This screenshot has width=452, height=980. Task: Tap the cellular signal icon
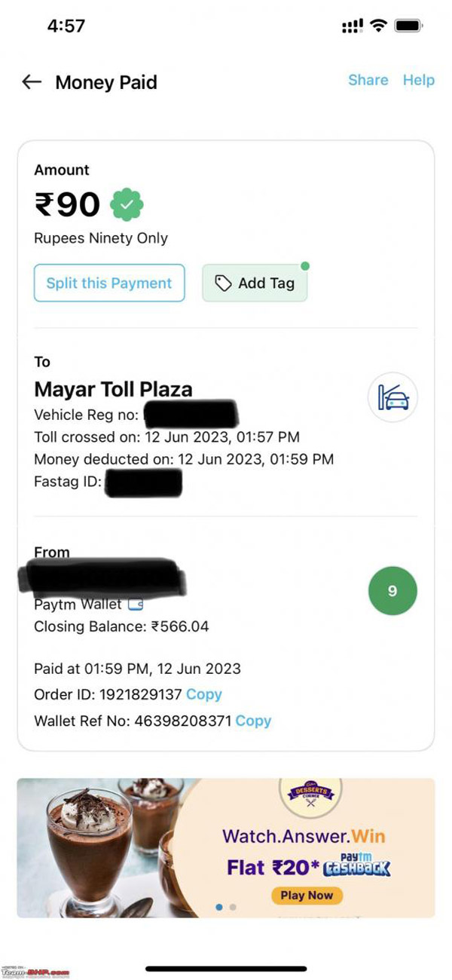(352, 26)
